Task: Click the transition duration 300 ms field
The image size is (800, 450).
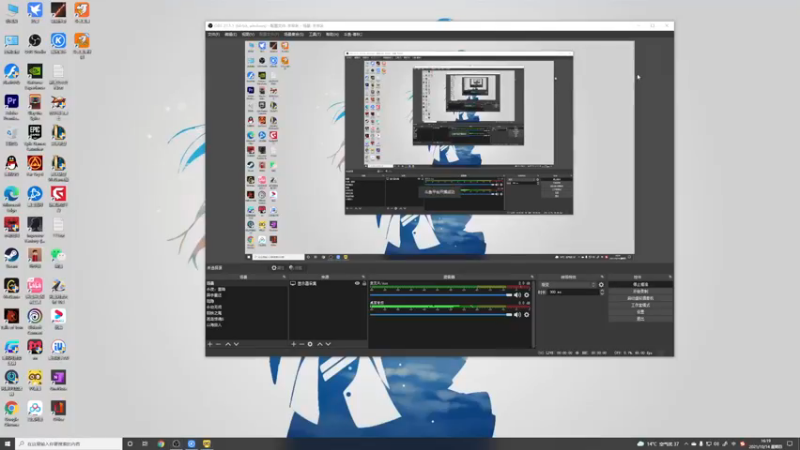Action: point(573,292)
